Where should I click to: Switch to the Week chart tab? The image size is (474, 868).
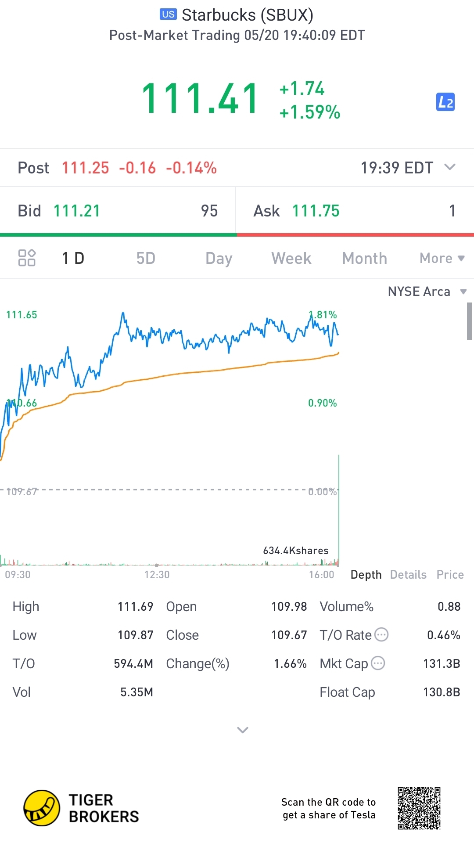291,258
